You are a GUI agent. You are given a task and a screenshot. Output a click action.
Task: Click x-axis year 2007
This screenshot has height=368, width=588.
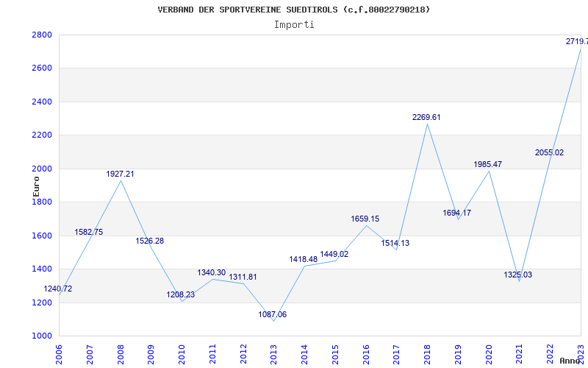(90, 354)
